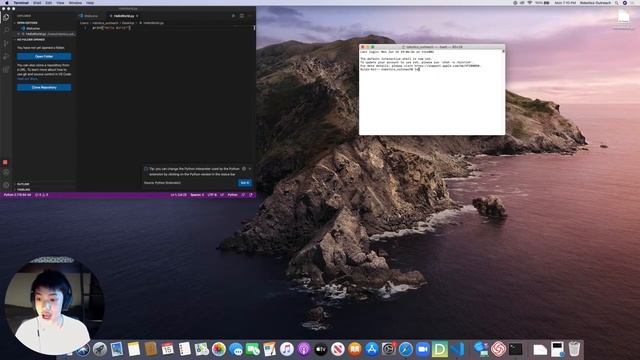Split the editor to the right
Viewport: 640px width, 360px height.
(x=242, y=16)
